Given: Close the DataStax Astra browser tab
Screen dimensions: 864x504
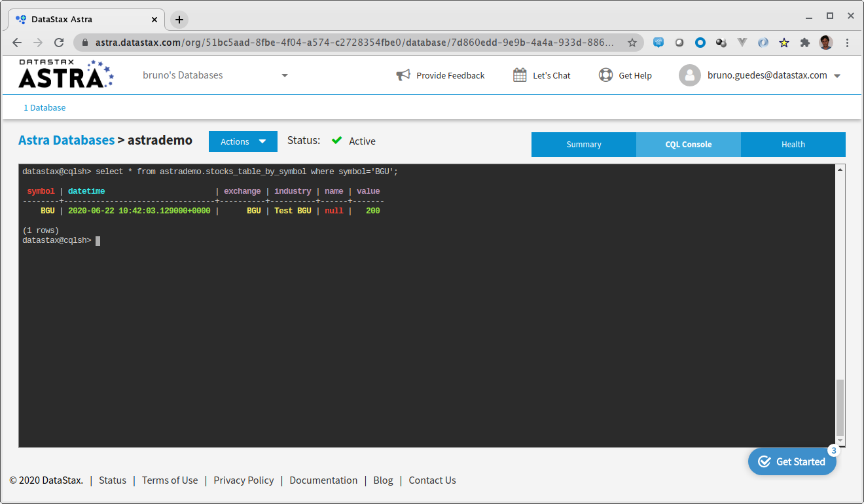Looking at the screenshot, I should pyautogui.click(x=154, y=20).
